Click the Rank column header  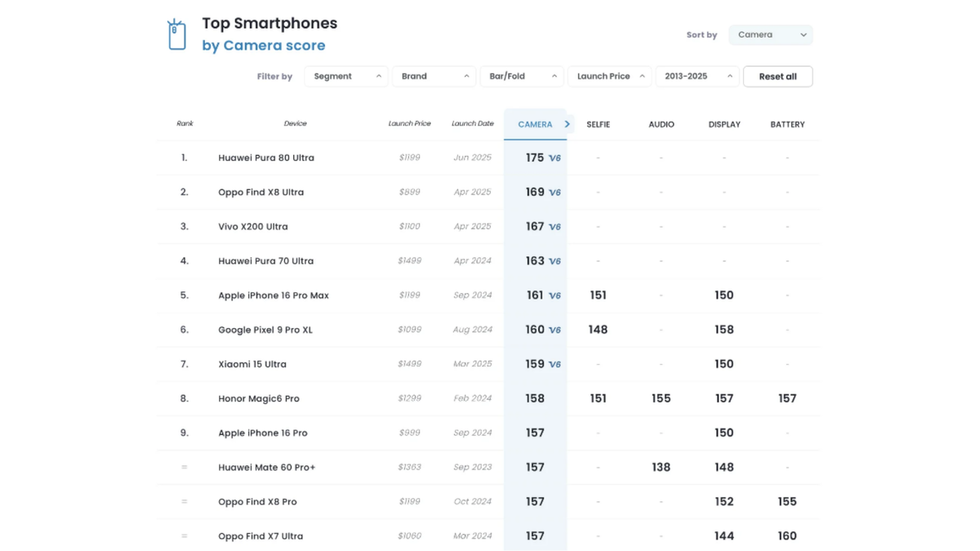185,123
